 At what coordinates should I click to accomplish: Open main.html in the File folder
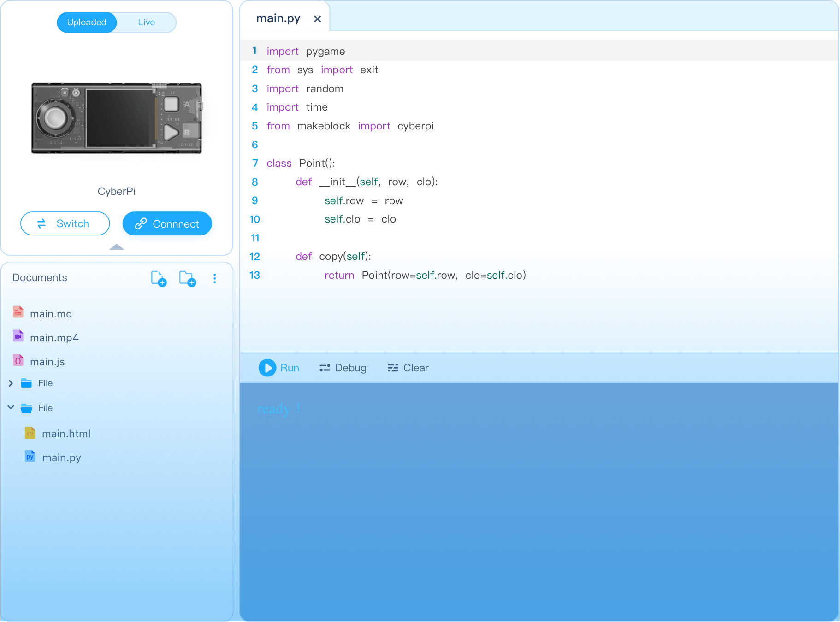[66, 434]
